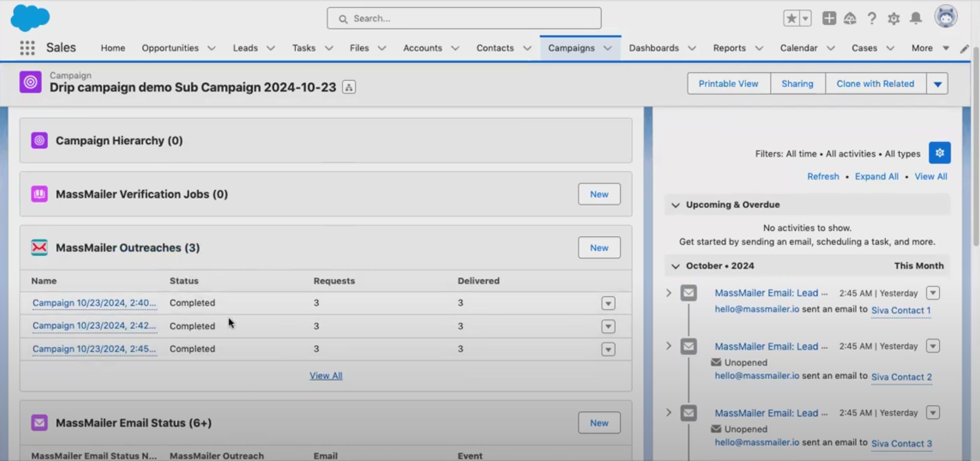Image resolution: width=980 pixels, height=461 pixels.
Task: Click Expand All in activity timeline
Action: tap(876, 176)
